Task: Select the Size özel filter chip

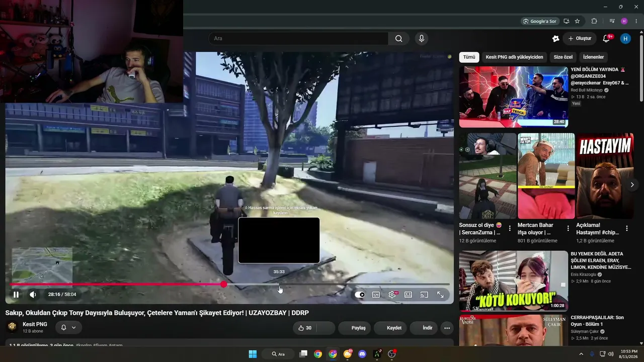Action: tap(563, 57)
